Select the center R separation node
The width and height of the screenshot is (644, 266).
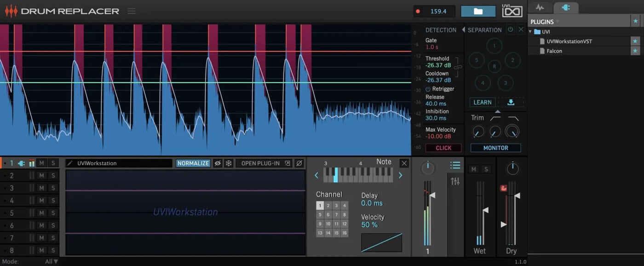point(494,66)
